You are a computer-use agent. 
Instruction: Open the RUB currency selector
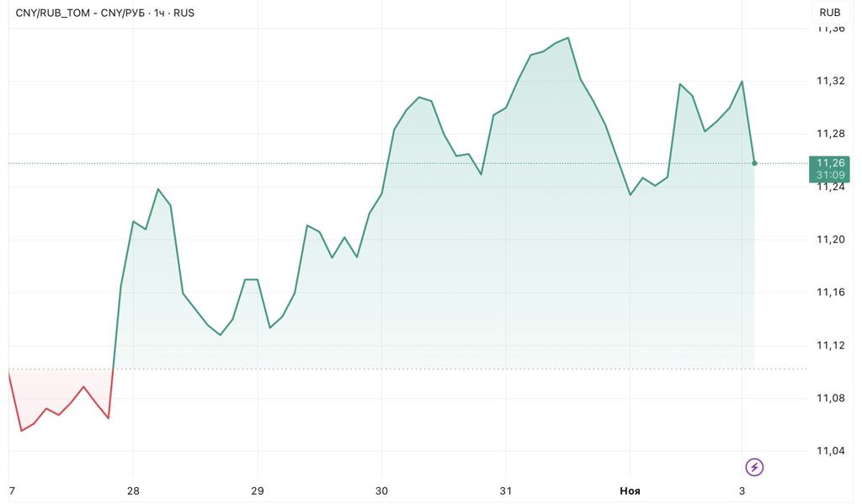(x=829, y=13)
